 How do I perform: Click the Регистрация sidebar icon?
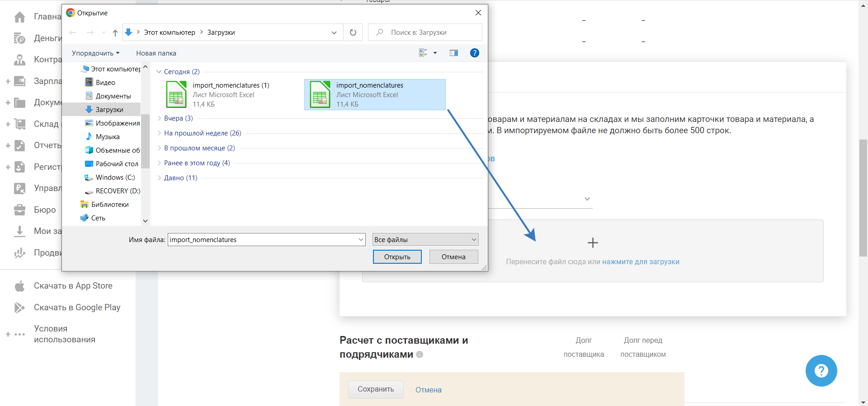pyautogui.click(x=19, y=167)
